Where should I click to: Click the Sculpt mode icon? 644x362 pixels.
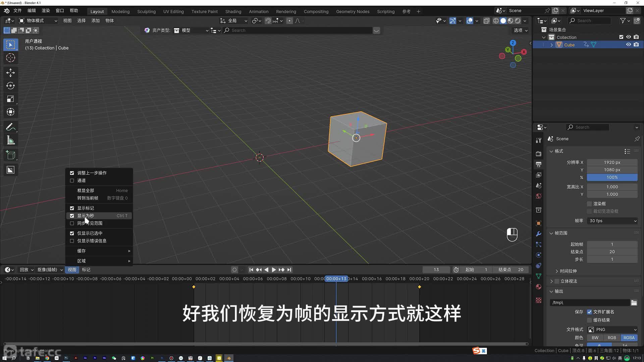pyautogui.click(x=146, y=11)
